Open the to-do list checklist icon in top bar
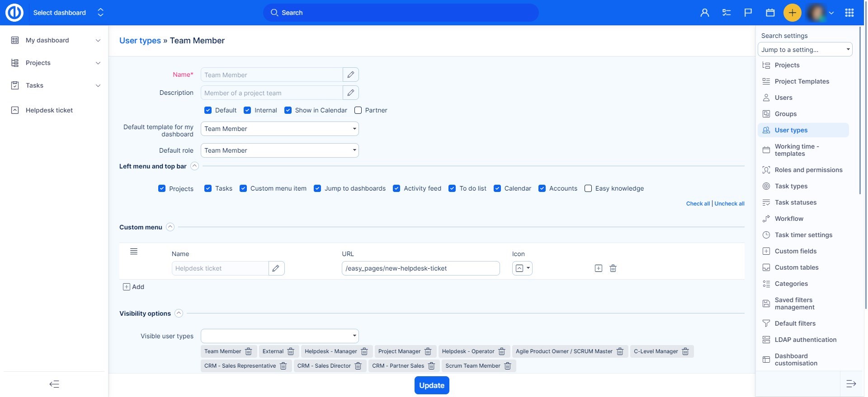Screen dimensions: 868x397 (x=726, y=13)
